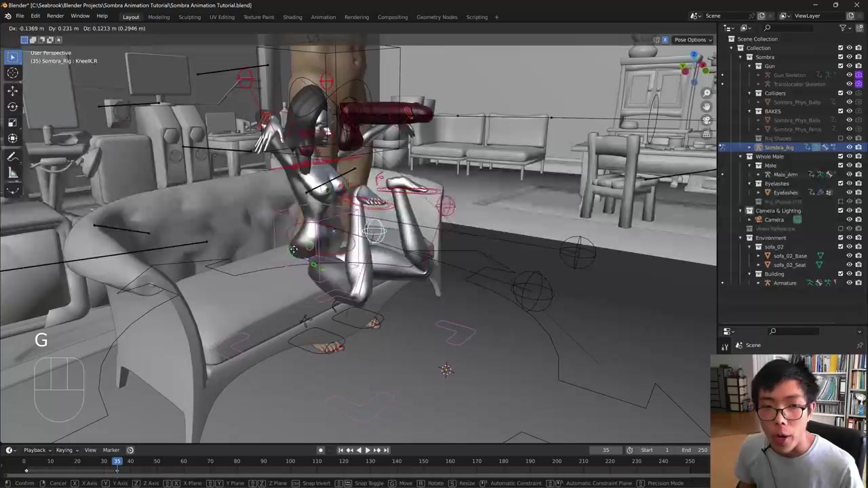Switch to the Sculpting workspace tab
868x488 pixels.
(189, 17)
